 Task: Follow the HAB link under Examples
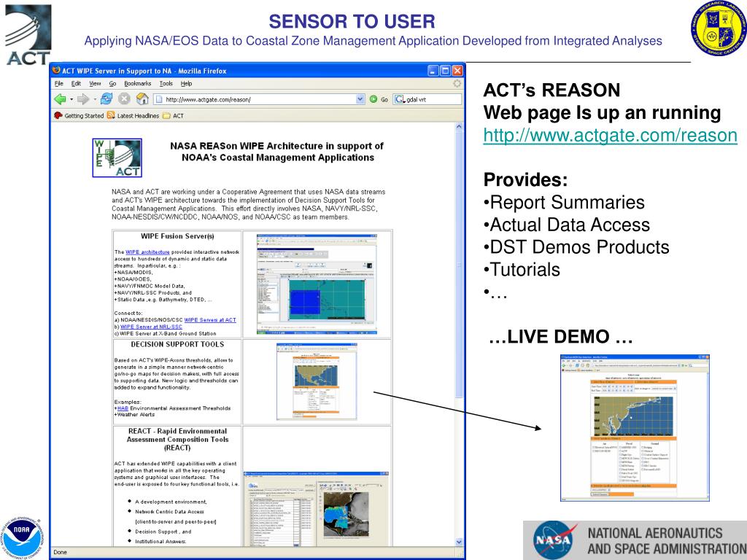[123, 408]
